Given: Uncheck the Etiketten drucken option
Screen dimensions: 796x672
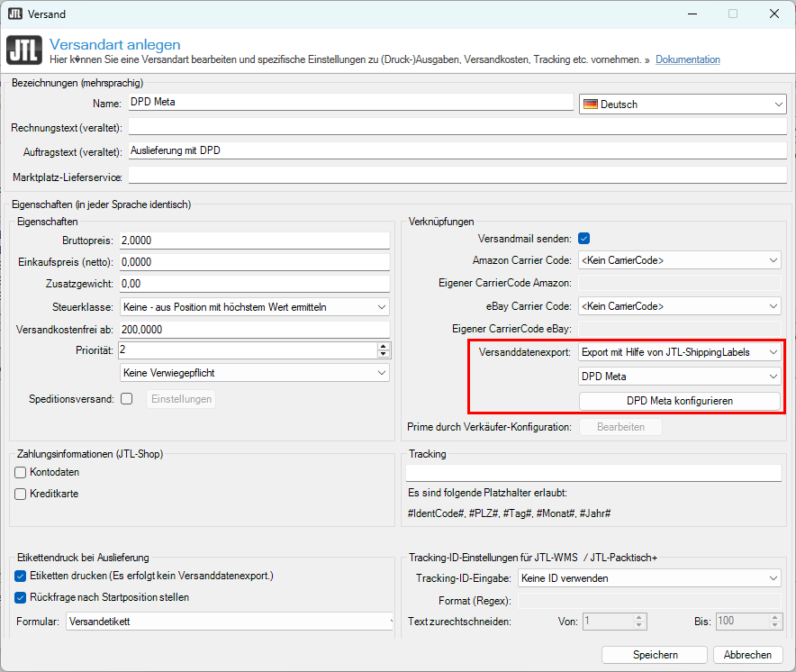Looking at the screenshot, I should pyautogui.click(x=21, y=576).
